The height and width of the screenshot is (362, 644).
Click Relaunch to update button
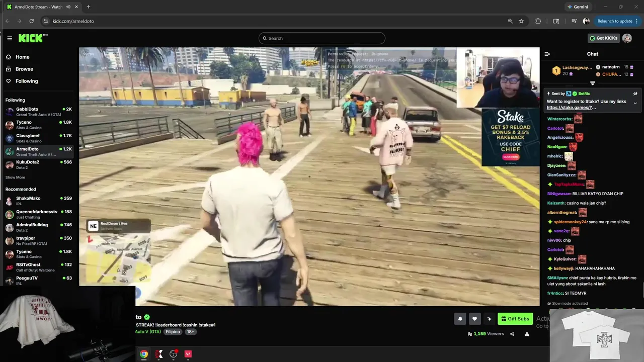click(x=617, y=21)
